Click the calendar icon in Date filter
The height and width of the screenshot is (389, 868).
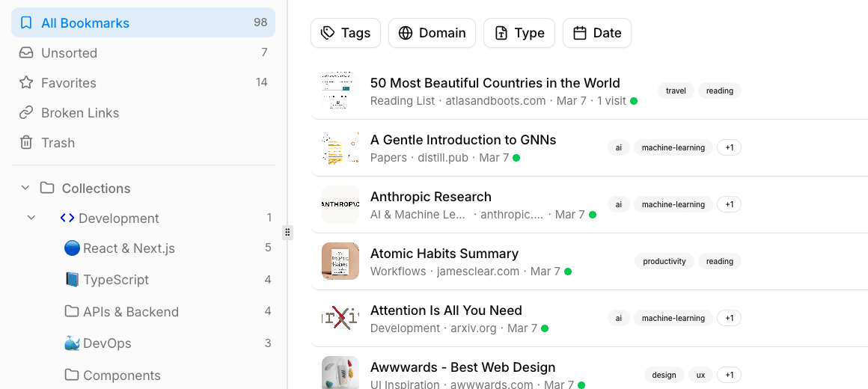pyautogui.click(x=580, y=33)
